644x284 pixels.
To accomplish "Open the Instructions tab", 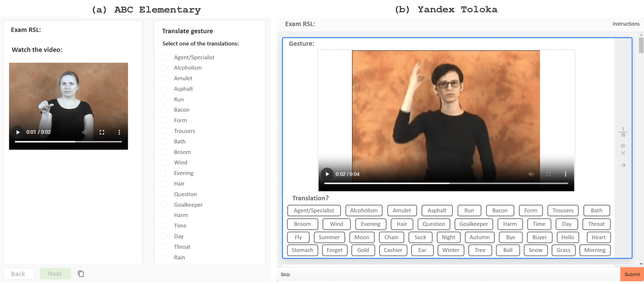I will tap(626, 24).
